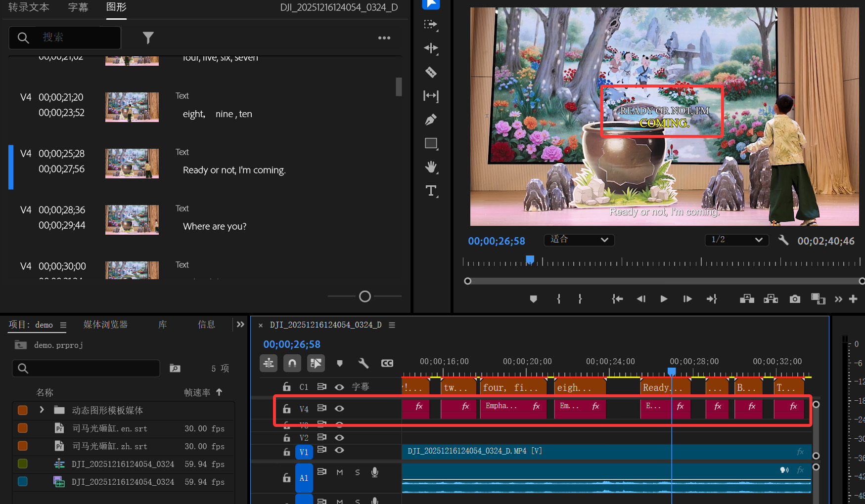Toggle the timeline snap magnet button
This screenshot has height=504, width=865.
click(292, 364)
